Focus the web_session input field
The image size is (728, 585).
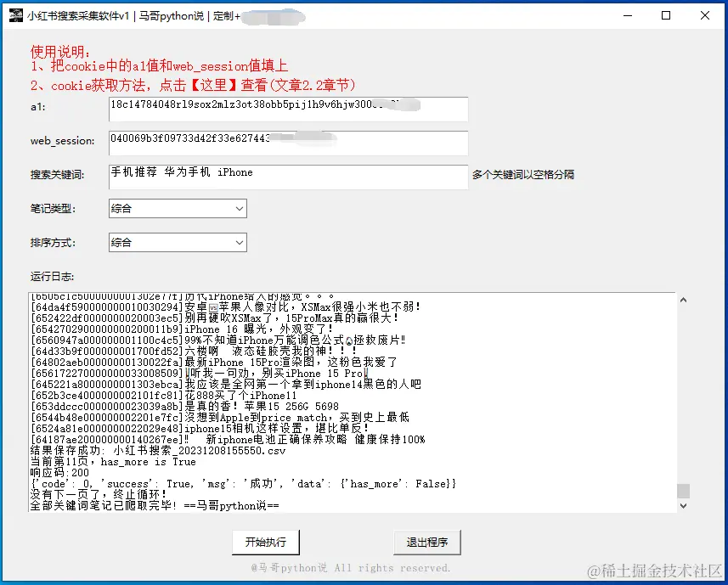[x=289, y=141]
